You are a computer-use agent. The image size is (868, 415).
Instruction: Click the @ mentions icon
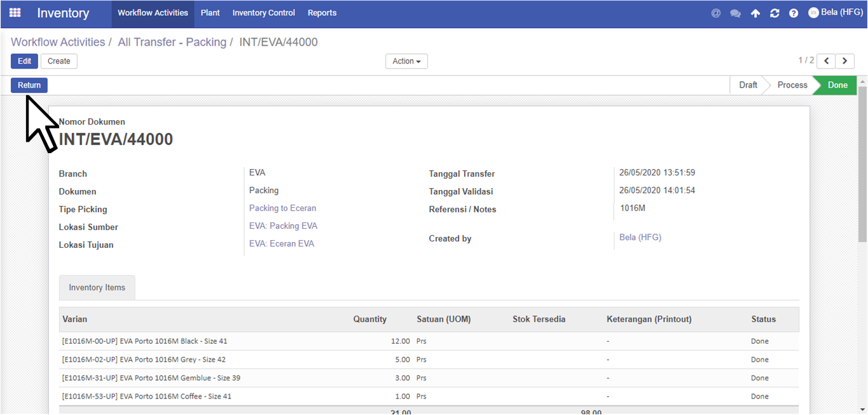pyautogui.click(x=716, y=13)
